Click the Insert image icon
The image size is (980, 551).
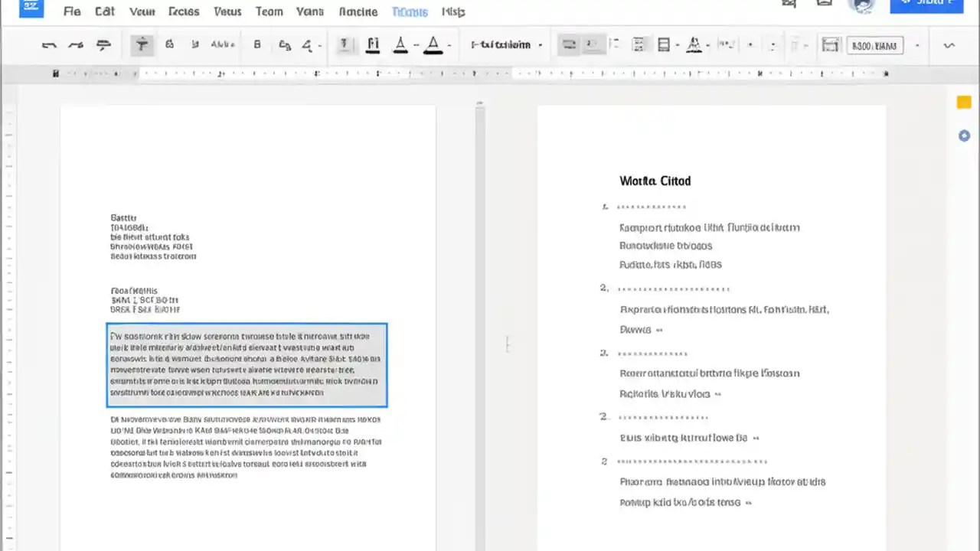639,44
